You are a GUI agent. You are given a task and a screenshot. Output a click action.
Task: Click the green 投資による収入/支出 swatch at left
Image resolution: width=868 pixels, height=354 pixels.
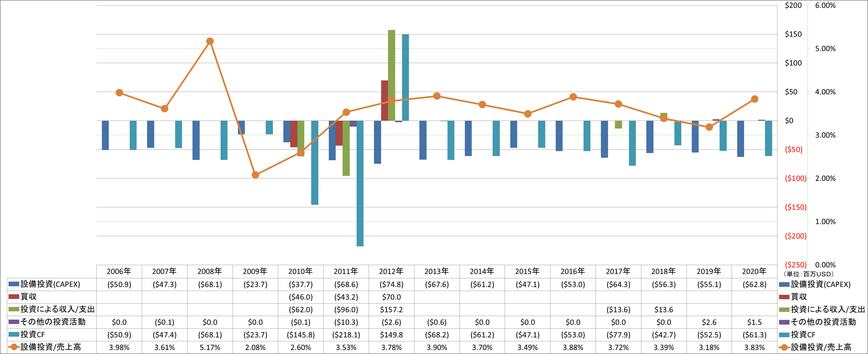pyautogui.click(x=14, y=309)
